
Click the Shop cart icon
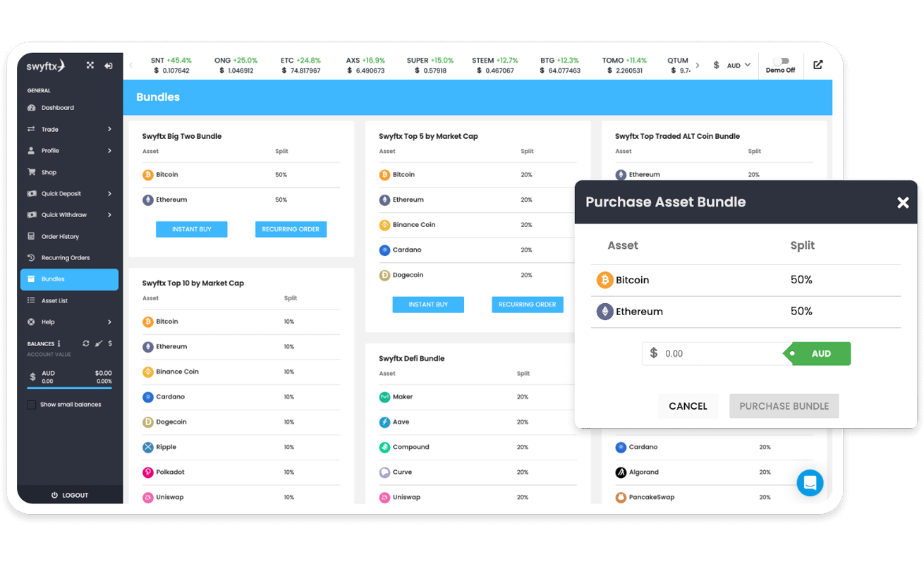pos(31,172)
